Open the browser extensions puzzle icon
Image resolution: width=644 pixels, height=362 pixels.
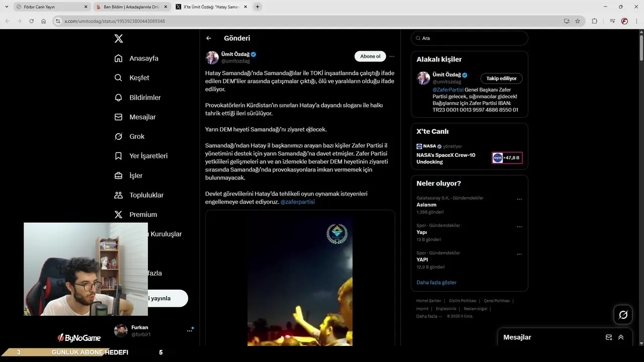coord(595,21)
